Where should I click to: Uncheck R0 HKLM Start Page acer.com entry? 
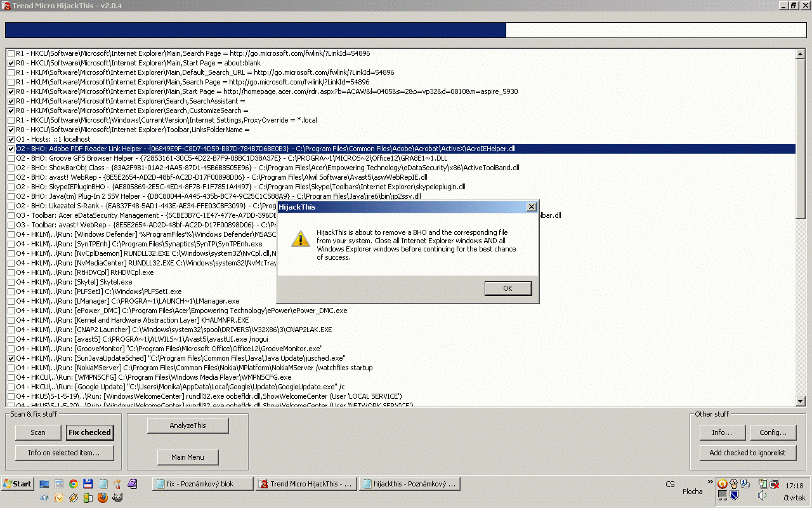[x=11, y=92]
